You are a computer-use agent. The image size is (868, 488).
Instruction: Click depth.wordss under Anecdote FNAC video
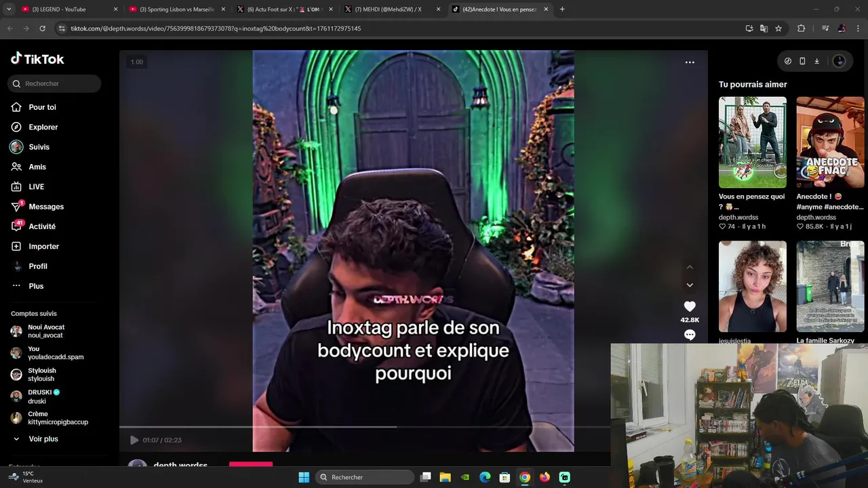click(816, 218)
